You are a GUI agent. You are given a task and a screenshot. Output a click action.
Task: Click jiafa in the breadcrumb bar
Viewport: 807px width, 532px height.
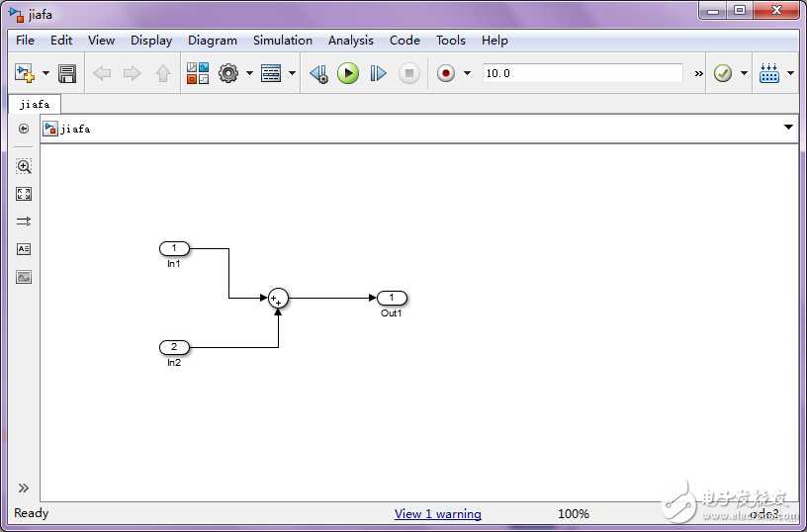[x=75, y=129]
